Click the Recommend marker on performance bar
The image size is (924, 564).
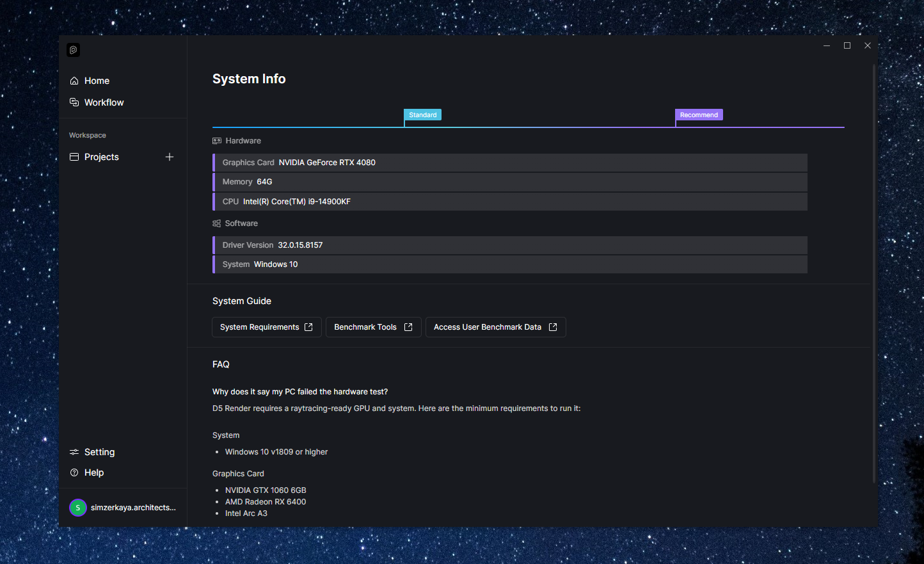[699, 115]
